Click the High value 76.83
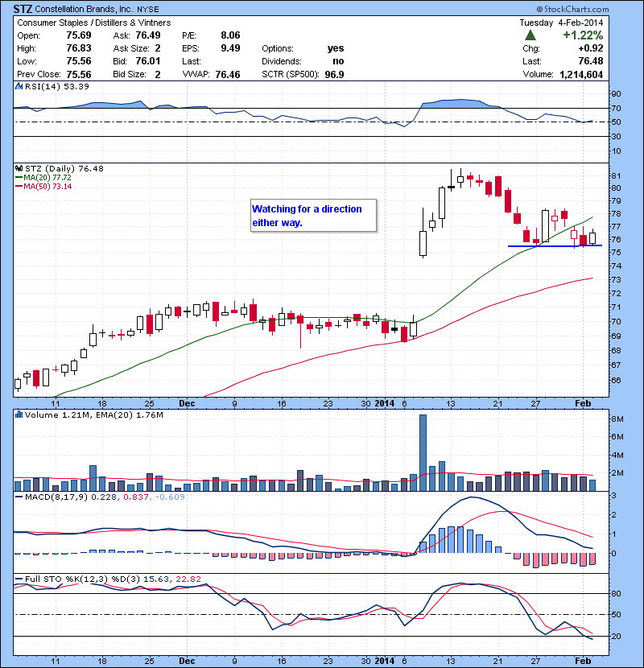Image resolution: width=644 pixels, height=668 pixels. [x=79, y=48]
